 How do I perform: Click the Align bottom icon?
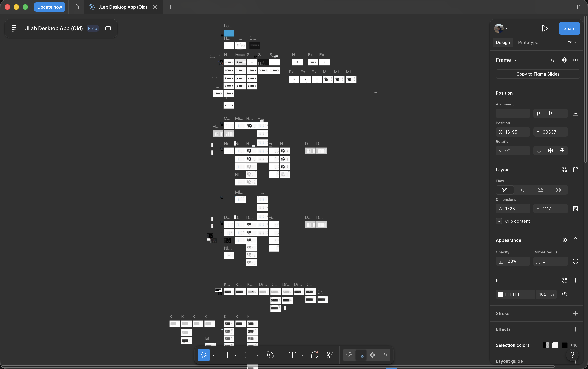(x=562, y=113)
